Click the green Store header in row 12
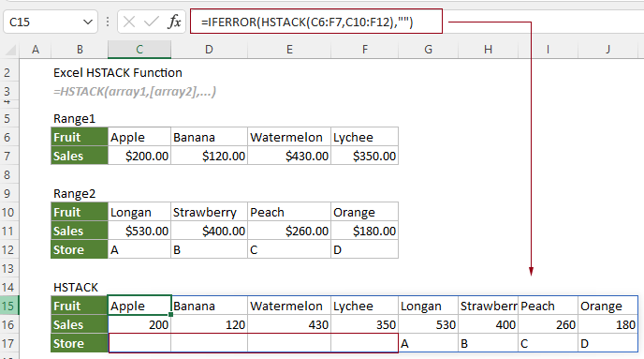This screenshot has width=644, height=359. pos(80,249)
